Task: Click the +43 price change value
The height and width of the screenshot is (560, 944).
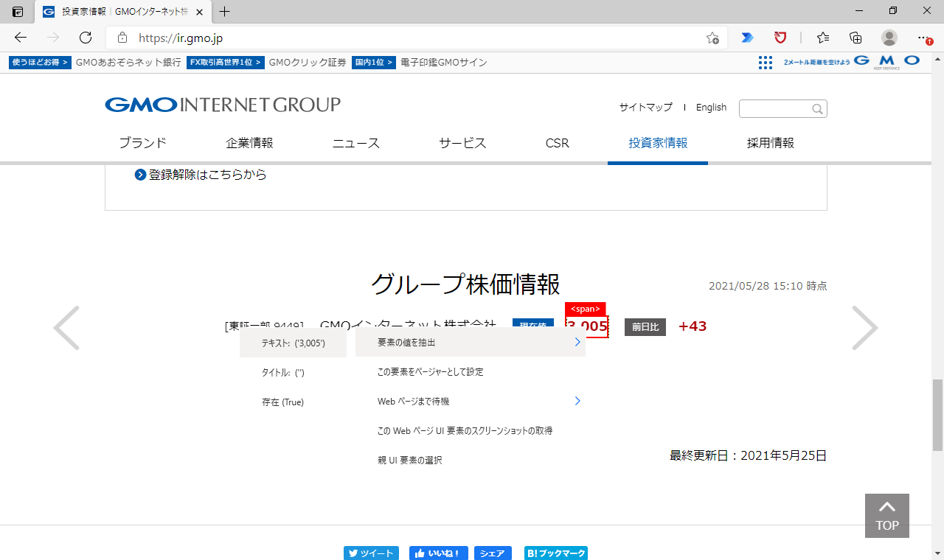Action: [x=693, y=326]
